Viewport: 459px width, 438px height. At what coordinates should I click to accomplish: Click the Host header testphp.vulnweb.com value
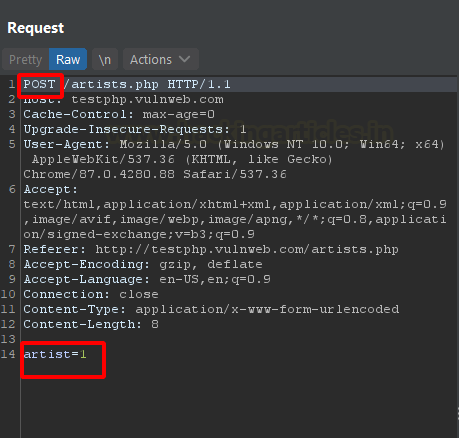pos(147,99)
